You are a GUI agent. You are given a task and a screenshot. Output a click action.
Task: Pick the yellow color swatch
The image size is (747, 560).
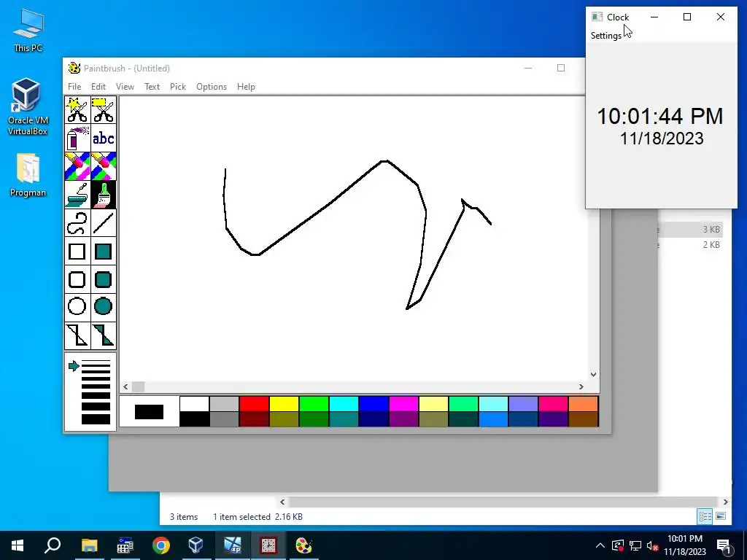tap(284, 404)
